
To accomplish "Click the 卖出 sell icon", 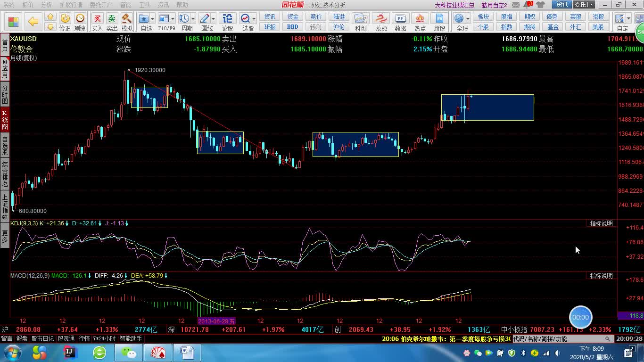I will click(112, 22).
